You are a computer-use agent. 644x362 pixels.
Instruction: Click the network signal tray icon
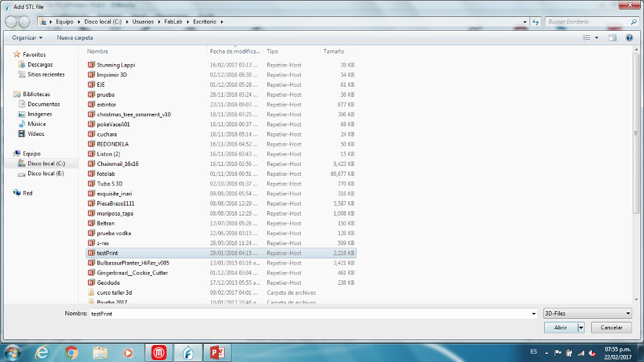[580, 353]
